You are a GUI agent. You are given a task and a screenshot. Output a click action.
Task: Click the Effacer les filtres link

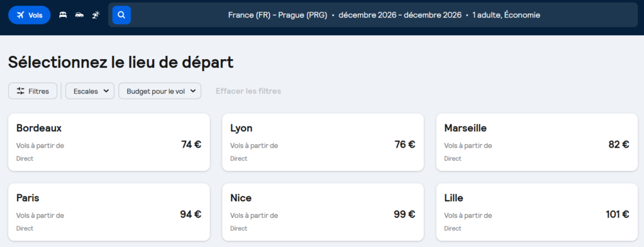(248, 91)
